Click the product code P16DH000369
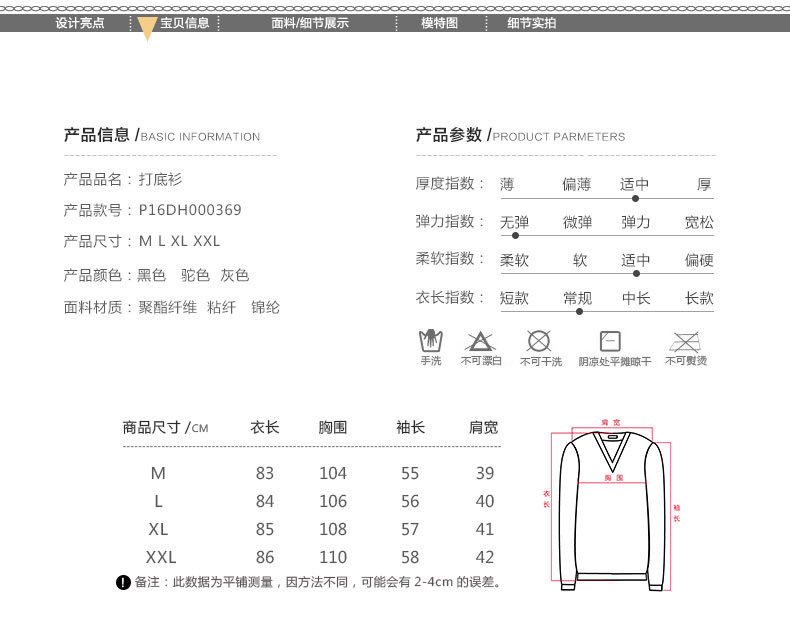This screenshot has width=790, height=617. 189,210
